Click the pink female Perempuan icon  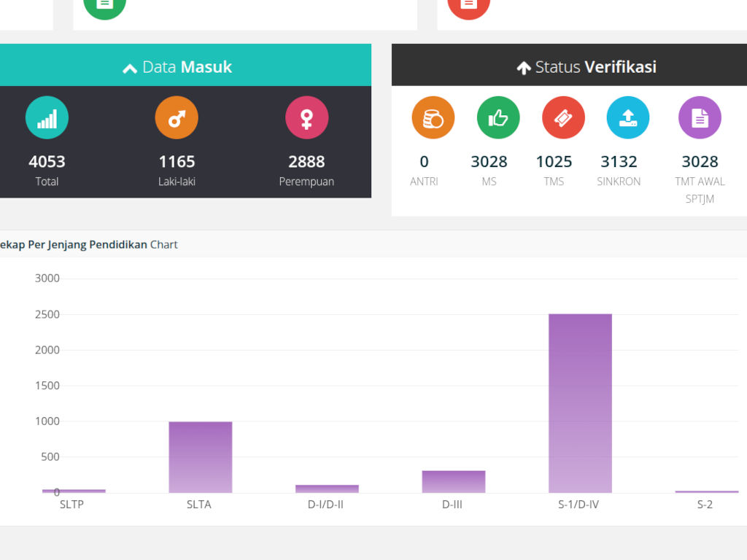coord(306,117)
